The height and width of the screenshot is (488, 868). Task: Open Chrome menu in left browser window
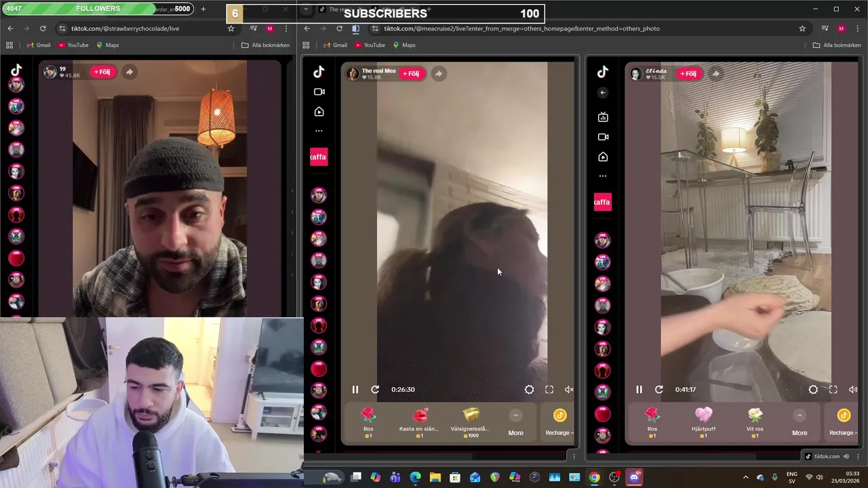tap(285, 28)
